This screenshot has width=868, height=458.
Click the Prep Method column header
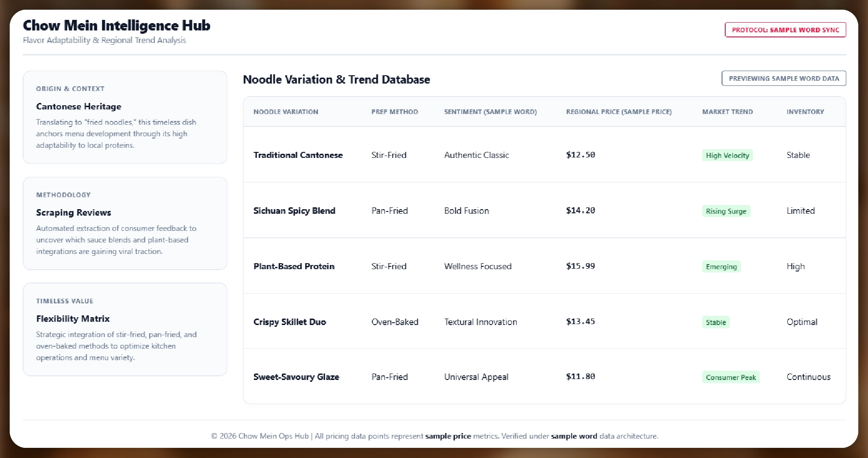pyautogui.click(x=395, y=112)
